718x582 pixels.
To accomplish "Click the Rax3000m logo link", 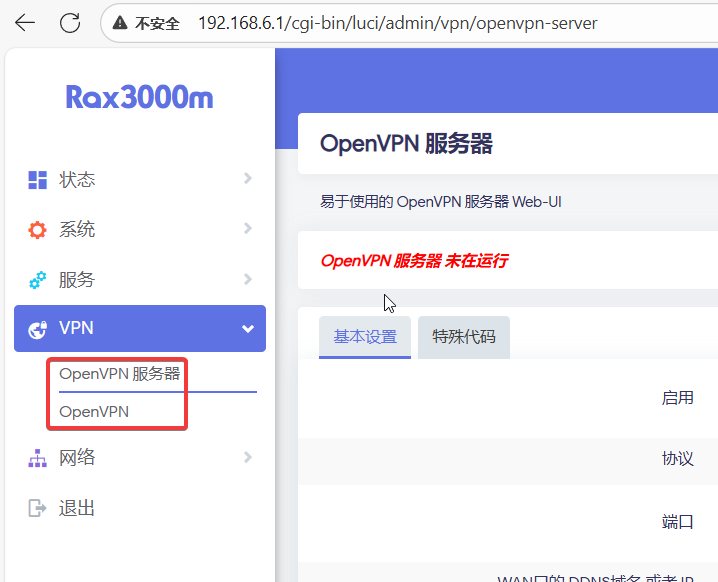I will point(140,97).
